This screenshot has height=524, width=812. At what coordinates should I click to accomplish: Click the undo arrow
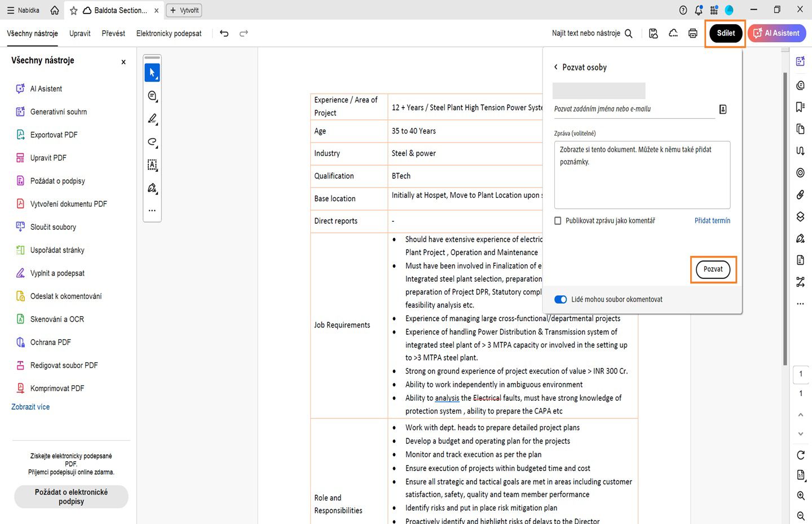coord(224,33)
